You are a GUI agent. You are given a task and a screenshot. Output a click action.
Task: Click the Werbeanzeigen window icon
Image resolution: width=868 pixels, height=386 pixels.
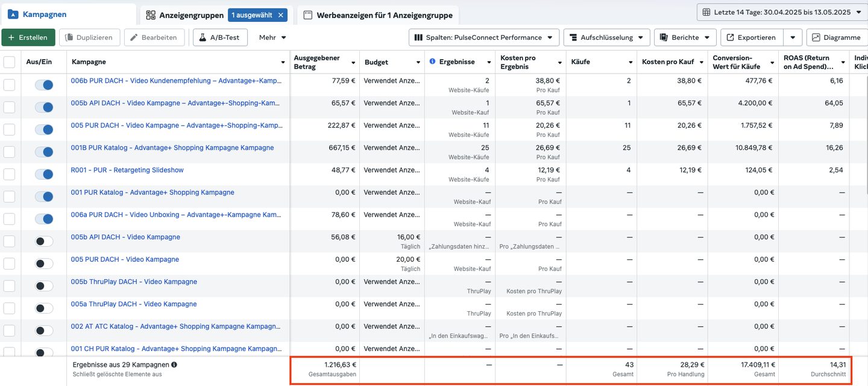(x=308, y=15)
